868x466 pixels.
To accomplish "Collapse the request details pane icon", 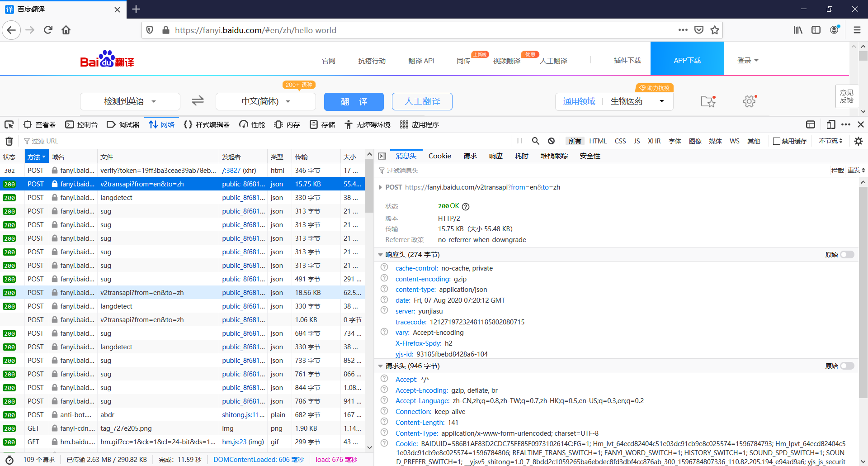I will click(x=382, y=156).
